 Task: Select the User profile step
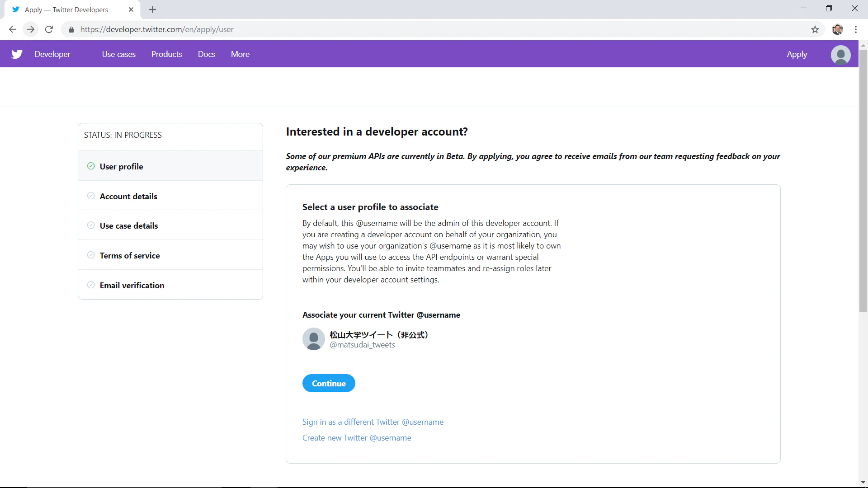click(170, 166)
